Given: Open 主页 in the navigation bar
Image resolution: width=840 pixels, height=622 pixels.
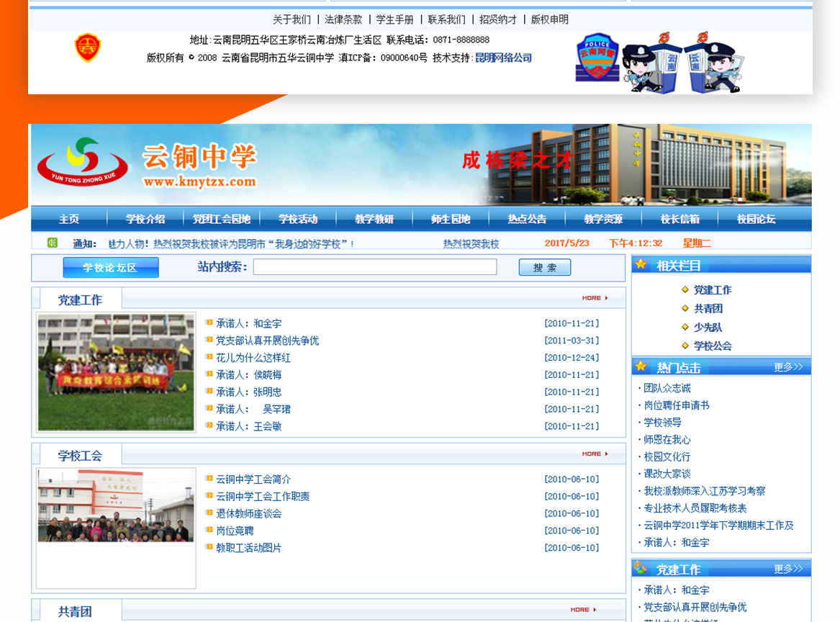Looking at the screenshot, I should (69, 219).
